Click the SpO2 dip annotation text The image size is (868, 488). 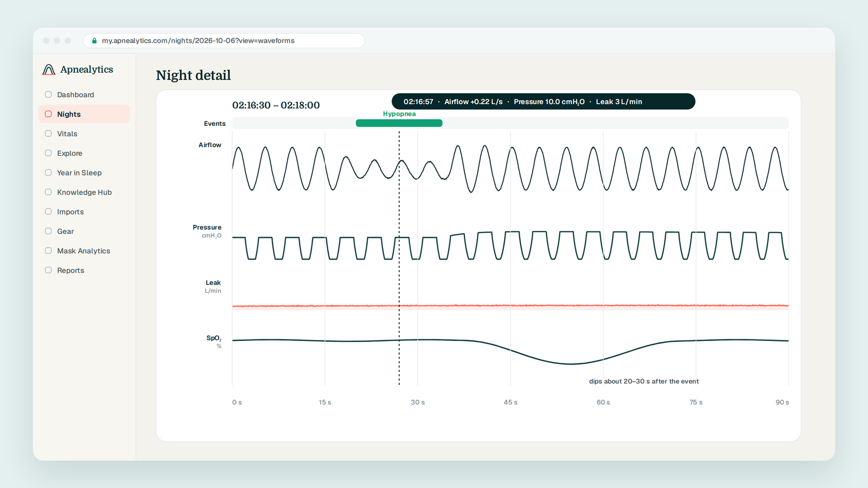[644, 381]
